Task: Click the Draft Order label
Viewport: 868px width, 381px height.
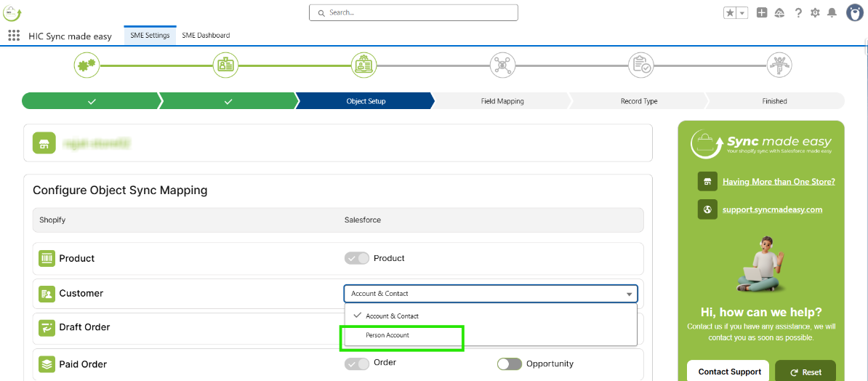Action: [x=85, y=327]
